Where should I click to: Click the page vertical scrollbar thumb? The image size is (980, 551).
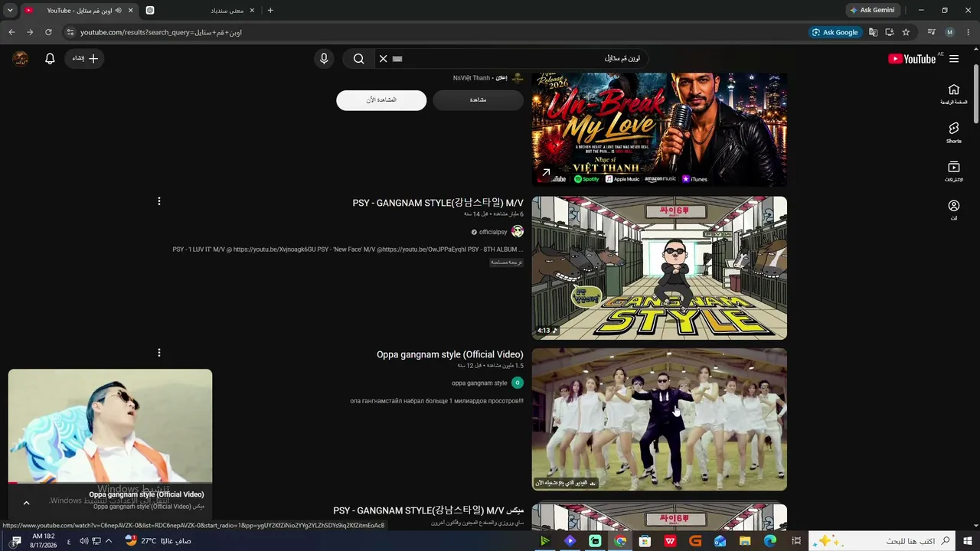pyautogui.click(x=976, y=93)
